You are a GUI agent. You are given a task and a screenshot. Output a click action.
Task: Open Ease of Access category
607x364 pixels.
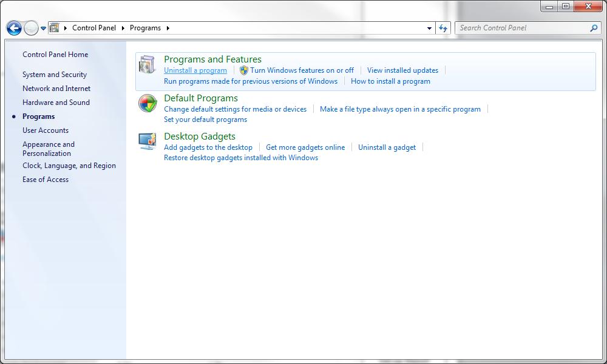tap(46, 180)
